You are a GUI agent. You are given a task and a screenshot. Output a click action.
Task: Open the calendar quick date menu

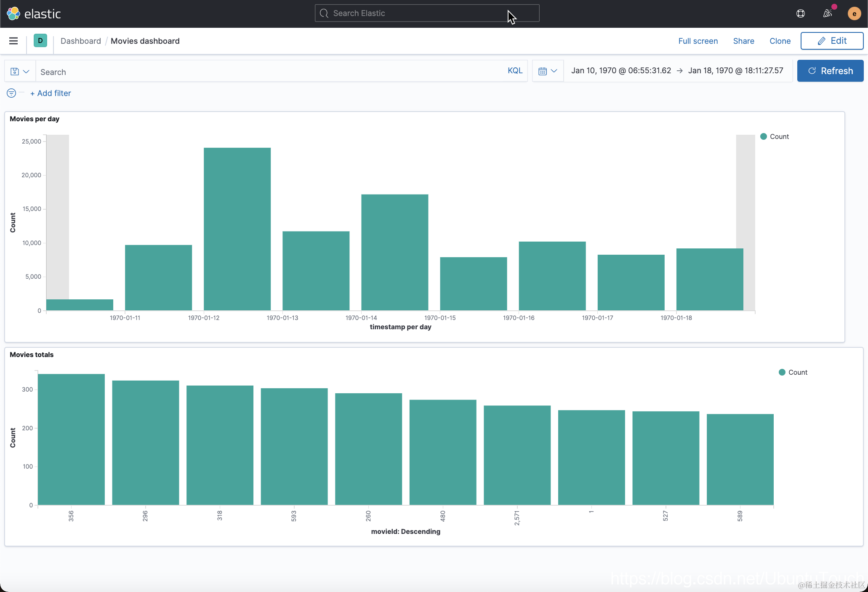(x=548, y=71)
